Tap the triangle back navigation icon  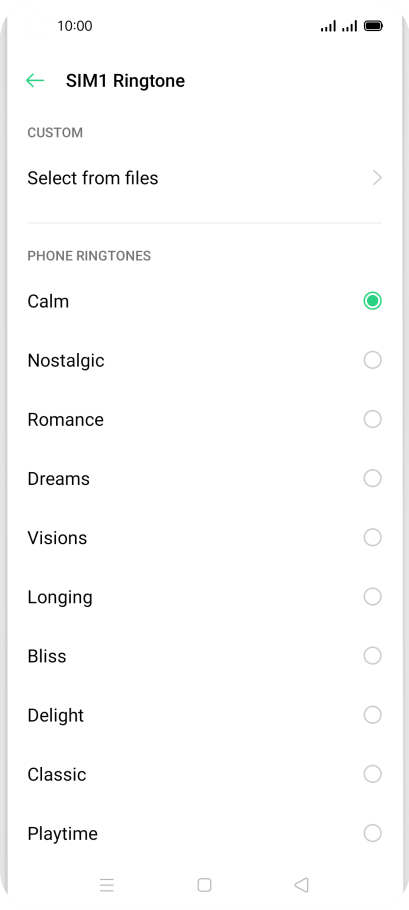coord(301,884)
